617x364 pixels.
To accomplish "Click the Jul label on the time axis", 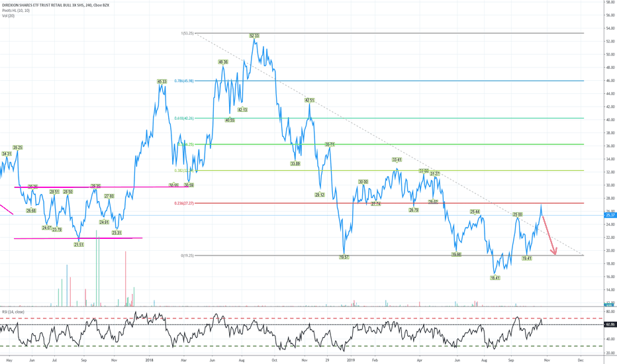I will [54, 359].
